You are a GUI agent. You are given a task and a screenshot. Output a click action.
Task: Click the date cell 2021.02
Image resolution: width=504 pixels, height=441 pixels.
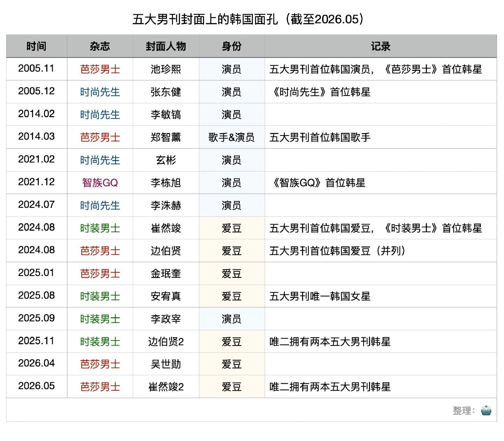(x=36, y=159)
